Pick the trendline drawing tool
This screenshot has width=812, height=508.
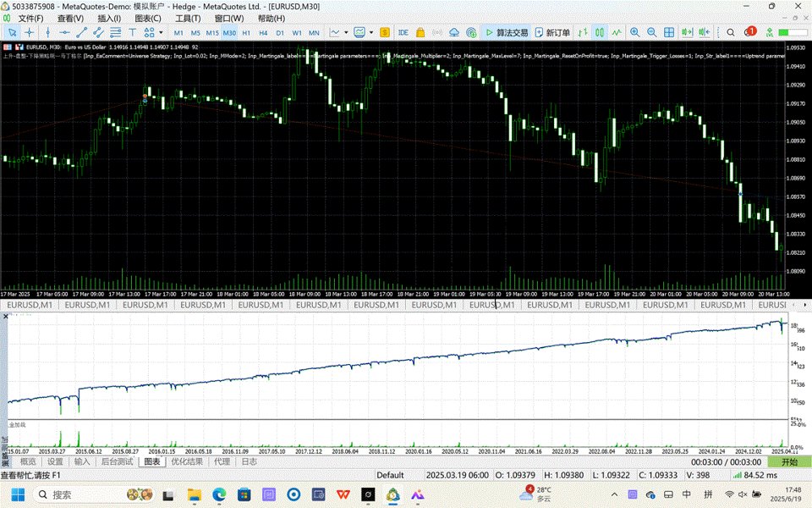pyautogui.click(x=82, y=32)
